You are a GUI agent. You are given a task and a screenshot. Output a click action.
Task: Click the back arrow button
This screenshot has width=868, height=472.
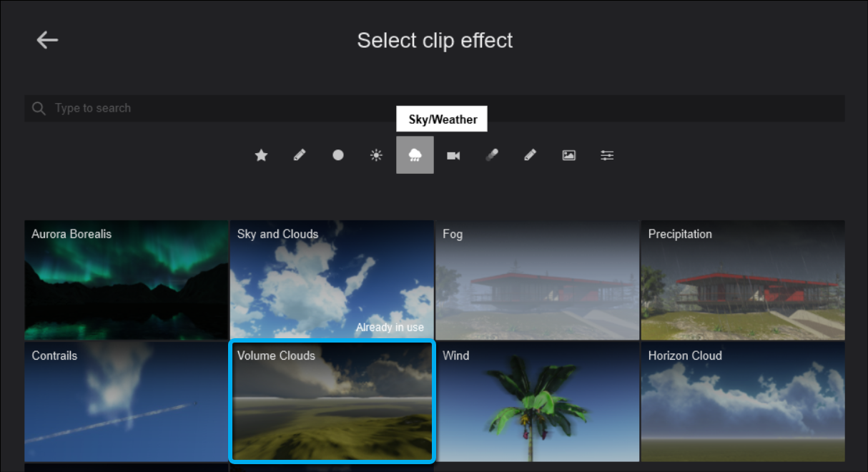[47, 40]
